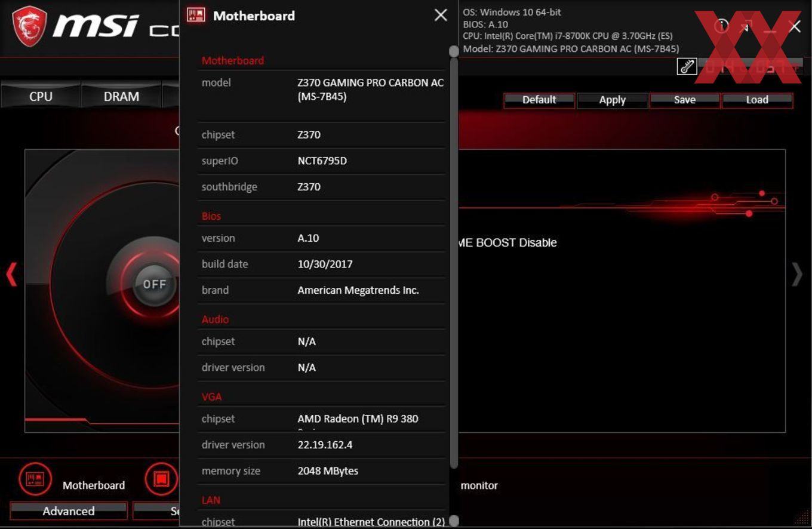812x529 pixels.
Task: Save the current profile
Action: pyautogui.click(x=684, y=100)
